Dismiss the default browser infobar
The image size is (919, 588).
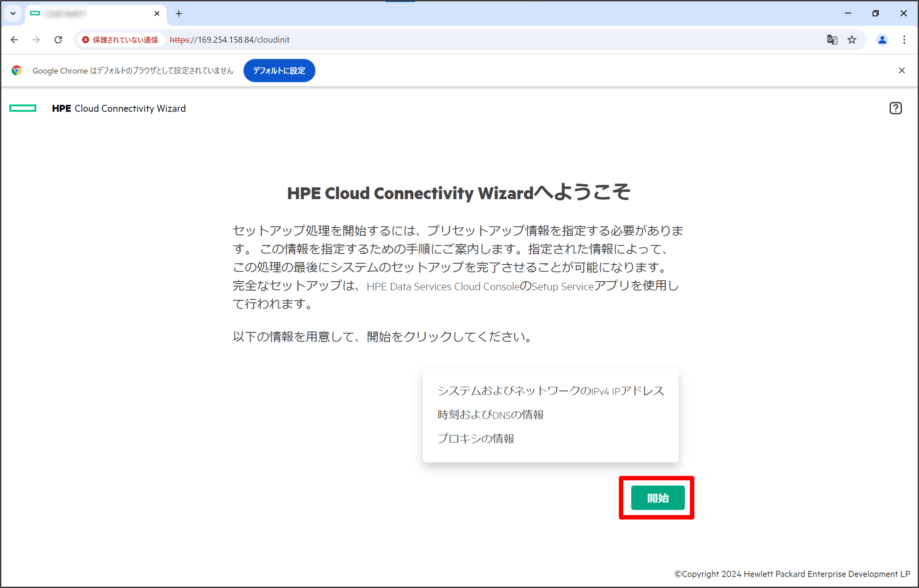pyautogui.click(x=901, y=70)
